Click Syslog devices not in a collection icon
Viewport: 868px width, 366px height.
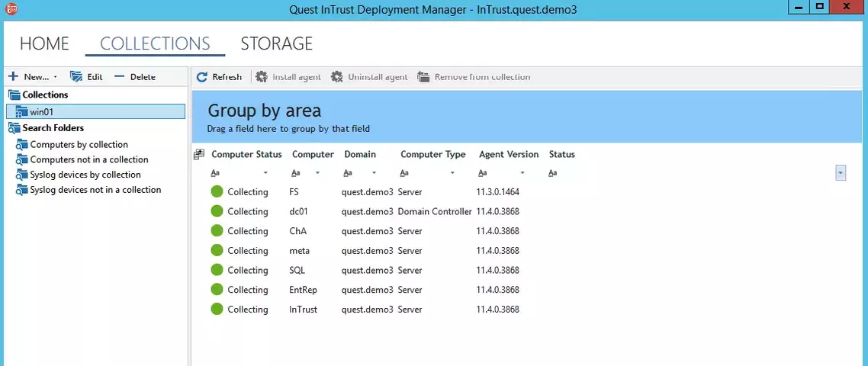point(21,190)
